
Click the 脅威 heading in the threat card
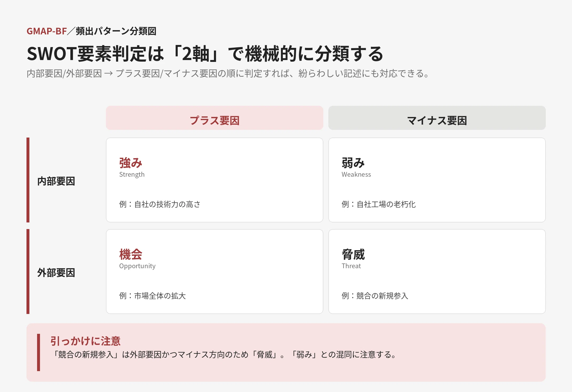pos(353,254)
